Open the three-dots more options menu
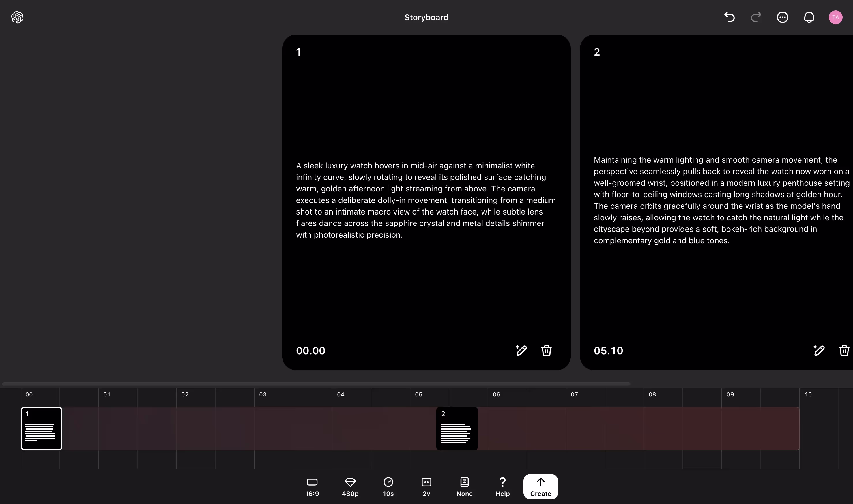 click(782, 17)
